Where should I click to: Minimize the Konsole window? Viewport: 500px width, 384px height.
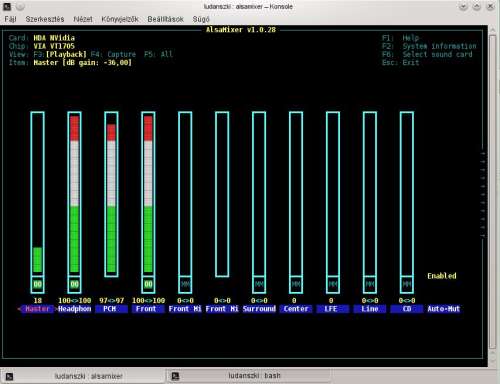(x=463, y=6)
